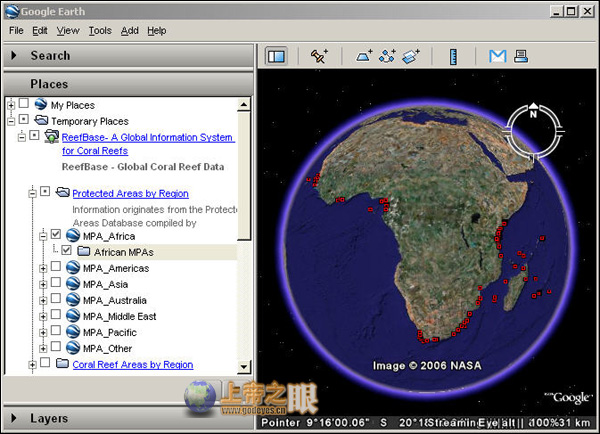Toggle the Temporary Places checkbox
The image size is (600, 434).
click(24, 119)
